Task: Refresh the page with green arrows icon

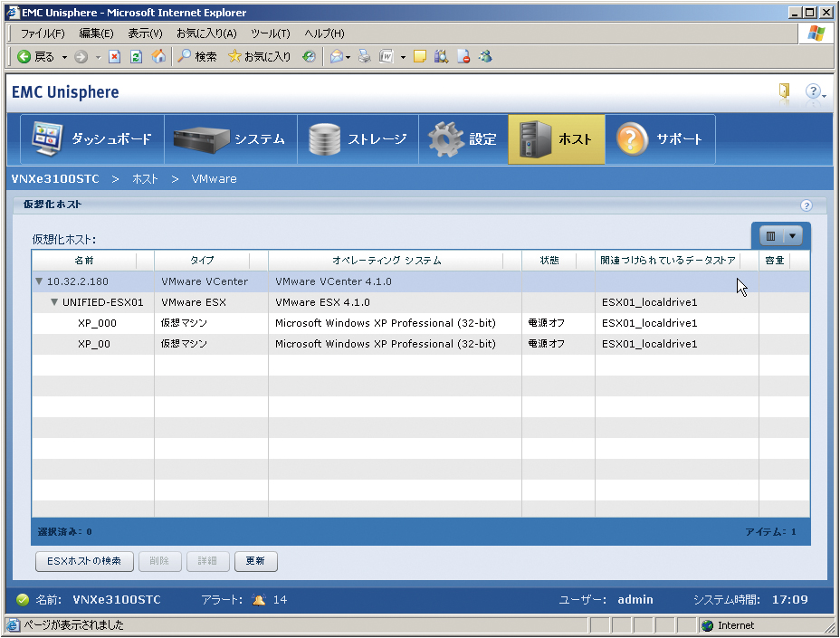Action: pyautogui.click(x=136, y=57)
